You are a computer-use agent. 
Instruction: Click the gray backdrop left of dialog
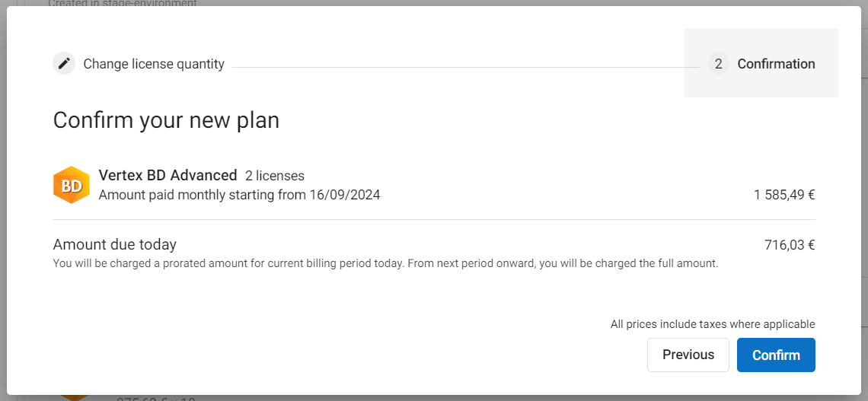[x=3, y=198]
